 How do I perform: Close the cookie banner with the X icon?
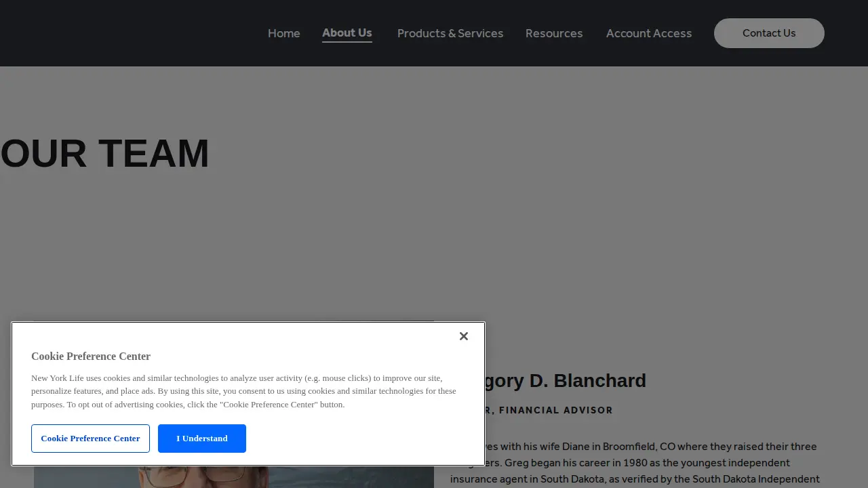(464, 336)
